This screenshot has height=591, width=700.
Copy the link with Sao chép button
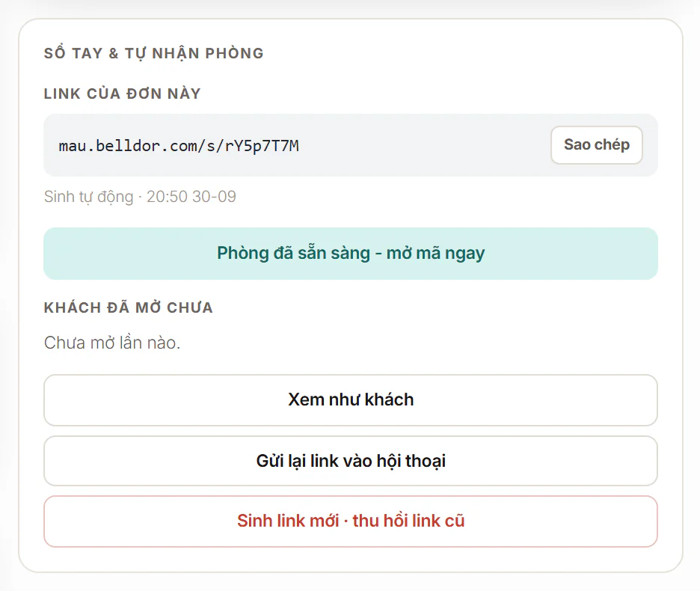coord(597,144)
